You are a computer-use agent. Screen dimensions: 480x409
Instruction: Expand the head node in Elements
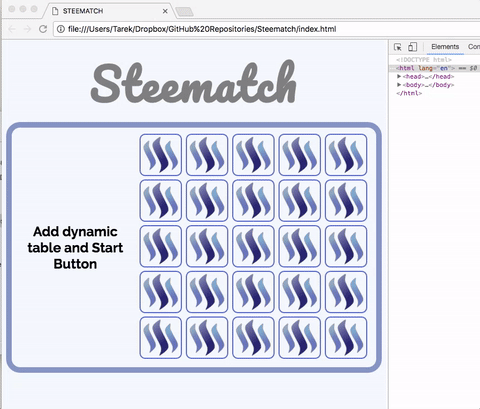click(x=399, y=76)
